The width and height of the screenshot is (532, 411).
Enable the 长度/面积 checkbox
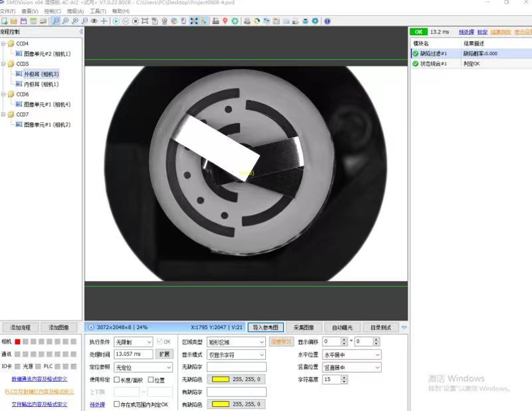tap(117, 380)
